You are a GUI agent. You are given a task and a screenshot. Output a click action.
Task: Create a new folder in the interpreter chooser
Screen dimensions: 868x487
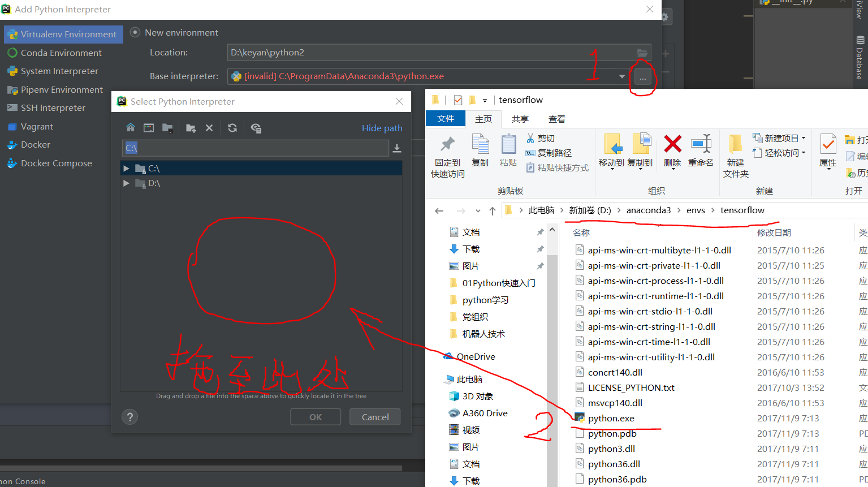[191, 128]
